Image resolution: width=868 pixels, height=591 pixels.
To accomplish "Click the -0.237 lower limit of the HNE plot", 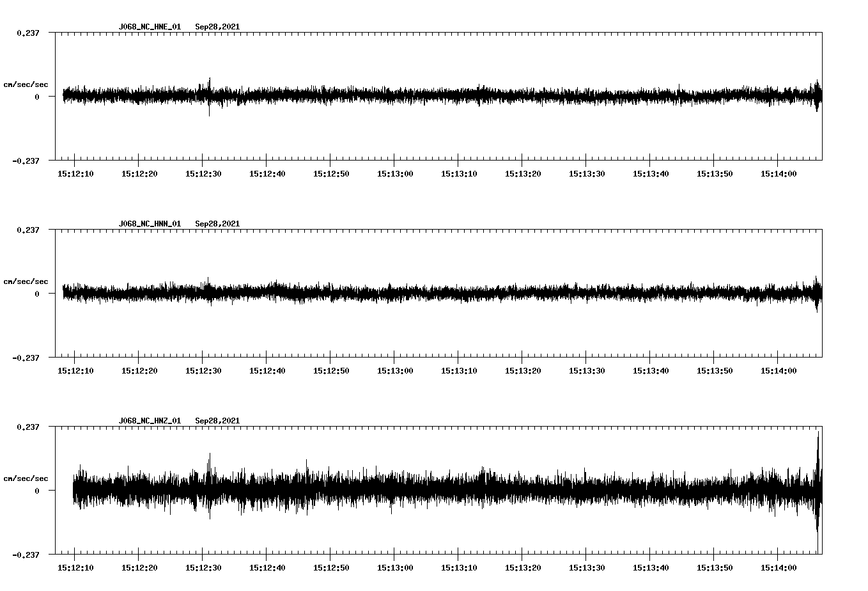I will pyautogui.click(x=26, y=161).
